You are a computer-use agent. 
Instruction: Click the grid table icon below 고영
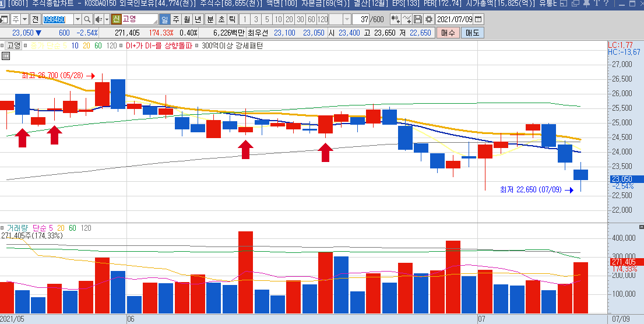pyautogui.click(x=6, y=56)
